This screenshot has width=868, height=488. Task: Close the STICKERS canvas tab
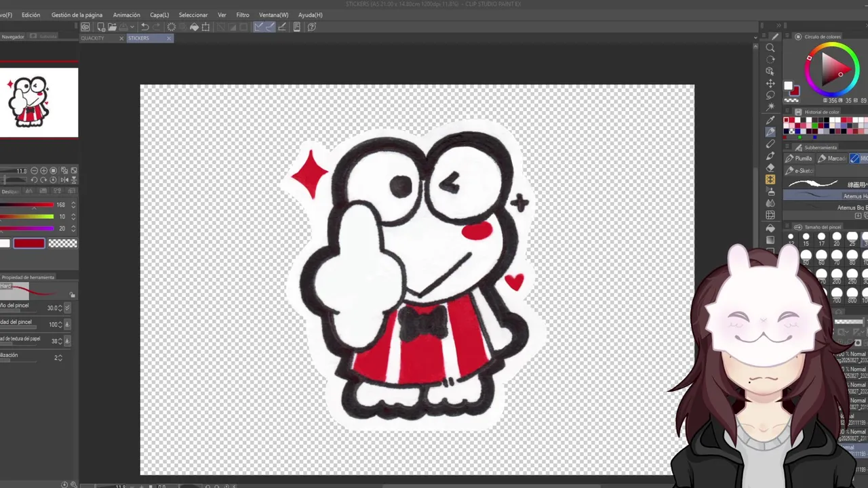(x=169, y=38)
